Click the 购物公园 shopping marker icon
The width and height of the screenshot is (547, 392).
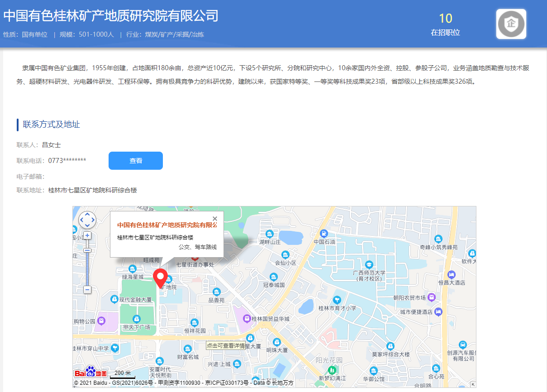(102, 321)
